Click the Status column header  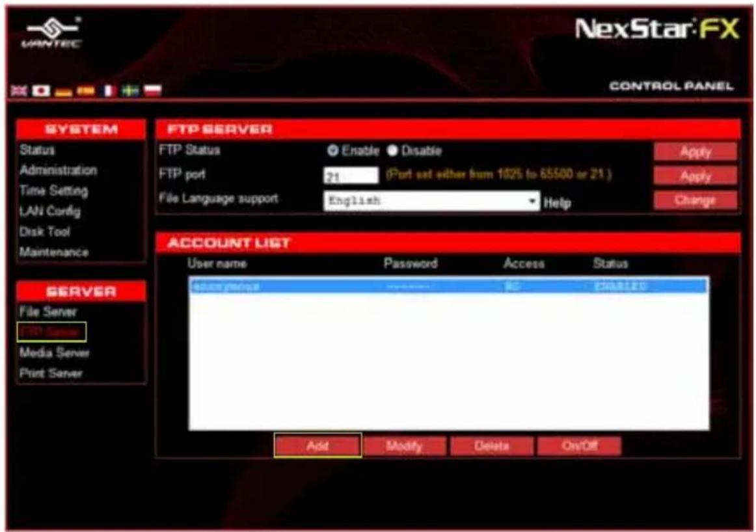[610, 263]
